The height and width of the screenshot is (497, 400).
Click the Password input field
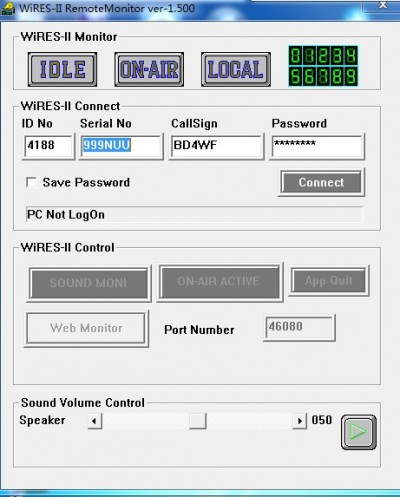317,146
